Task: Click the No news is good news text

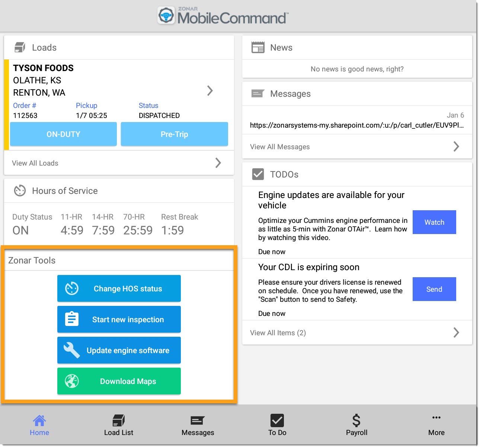Action: pyautogui.click(x=357, y=69)
